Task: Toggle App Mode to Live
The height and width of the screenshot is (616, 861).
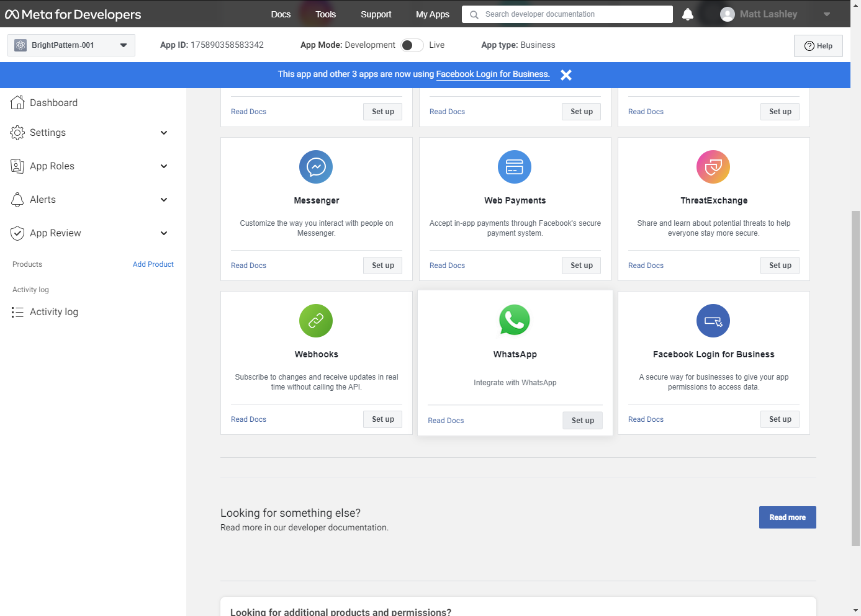Action: point(412,45)
